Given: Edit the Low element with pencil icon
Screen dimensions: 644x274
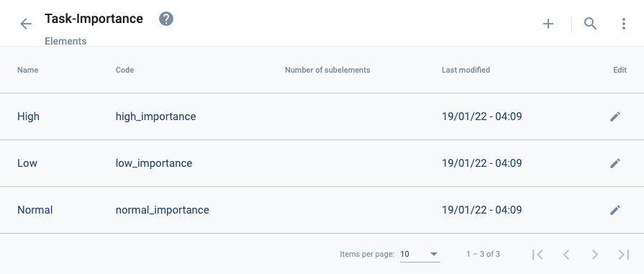Looking at the screenshot, I should 614,163.
